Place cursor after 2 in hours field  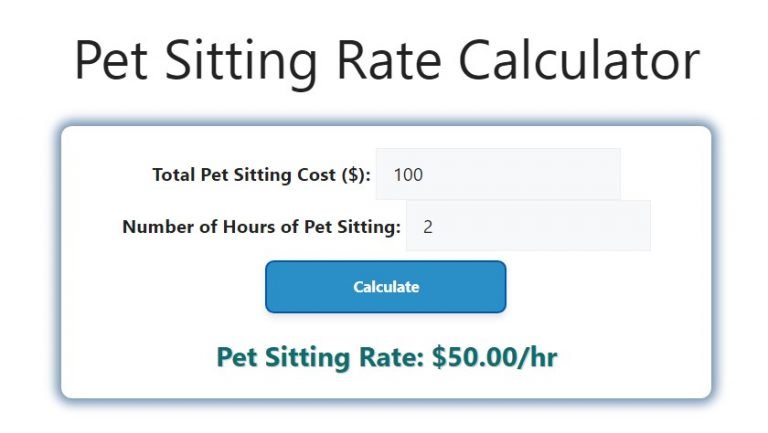point(435,227)
